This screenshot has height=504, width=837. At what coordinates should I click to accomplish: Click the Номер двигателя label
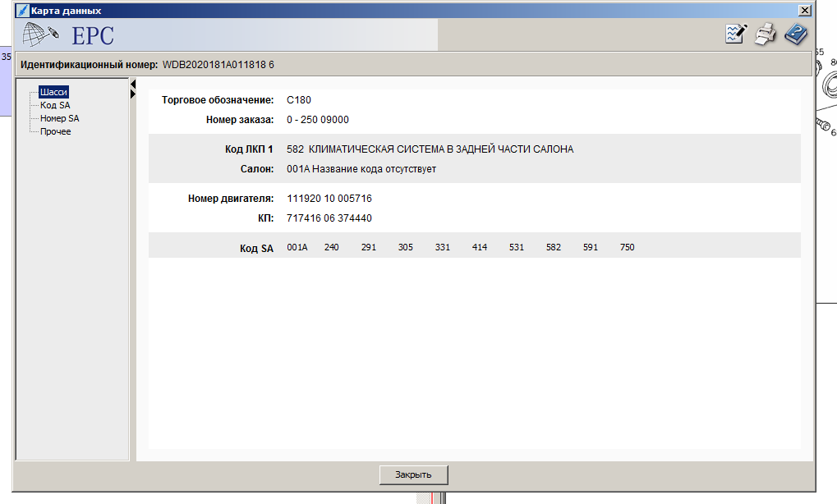[x=231, y=199]
